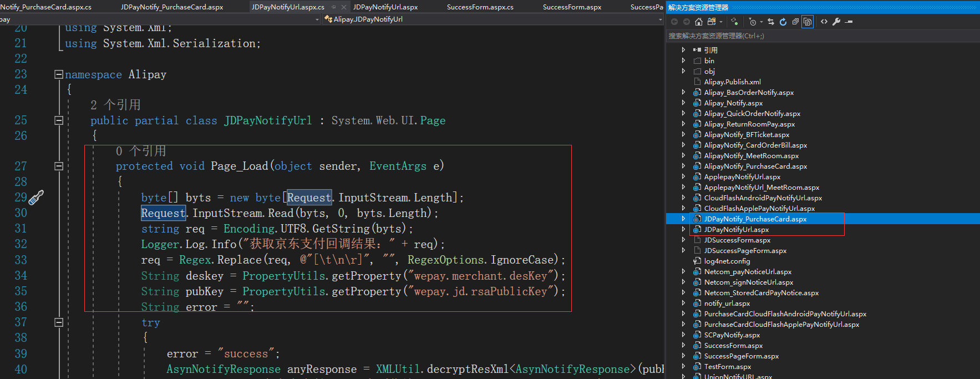Click the Home icon in Solution Explorer toolbar

point(699,22)
